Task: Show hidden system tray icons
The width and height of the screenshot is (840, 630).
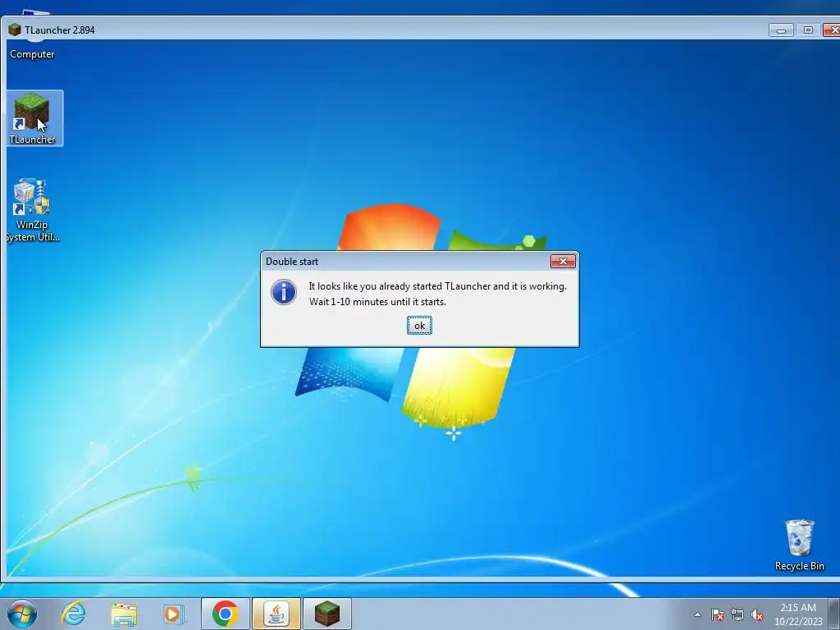Action: tap(697, 614)
